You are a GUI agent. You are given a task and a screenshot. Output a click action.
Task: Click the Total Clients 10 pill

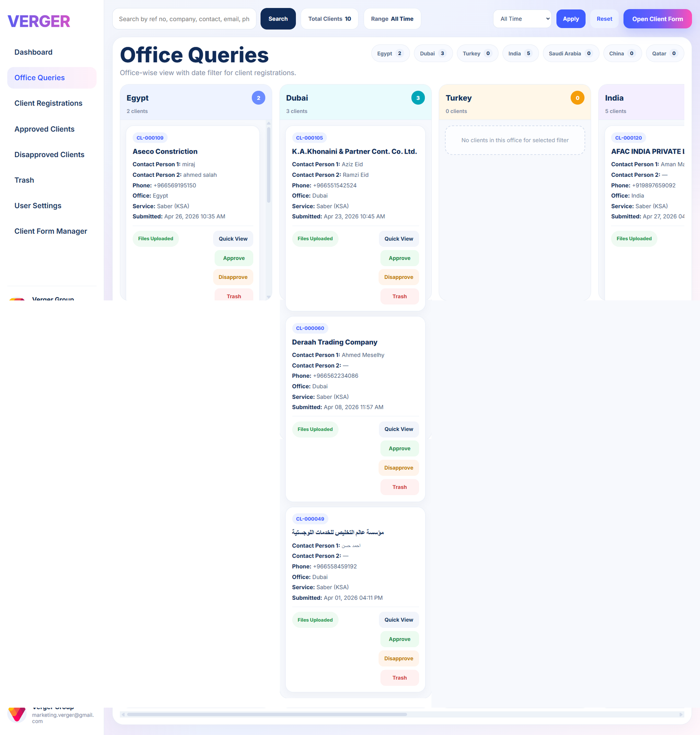[x=329, y=19]
